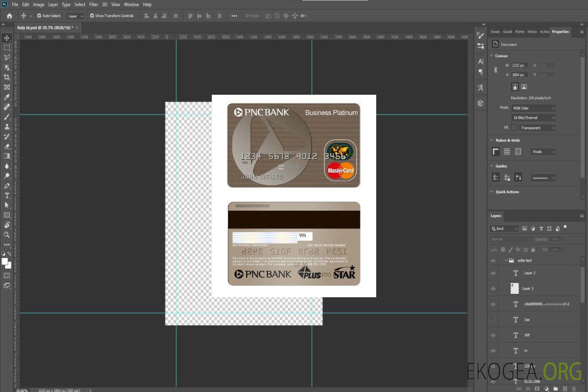Select the Pen tool
This screenshot has height=392, width=588.
point(7,186)
